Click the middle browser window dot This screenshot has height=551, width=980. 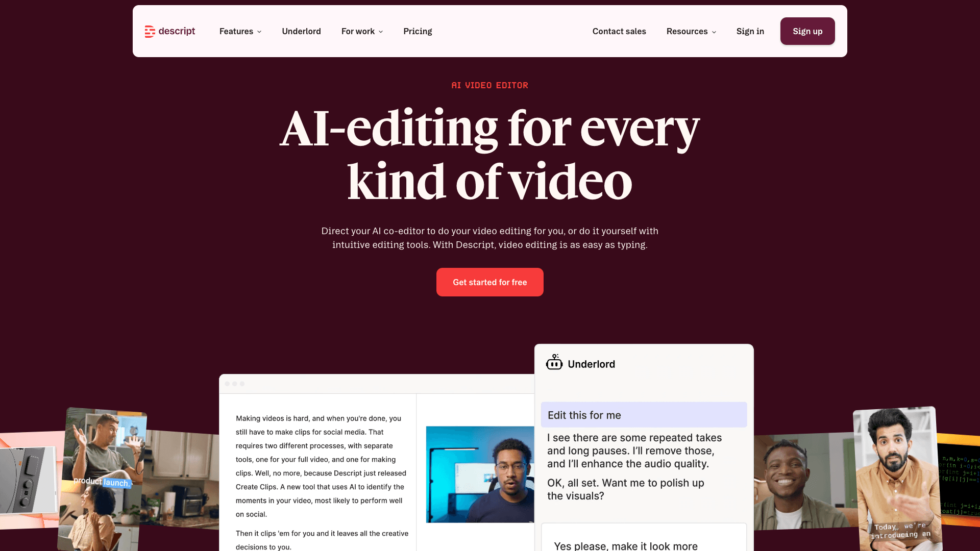pyautogui.click(x=235, y=384)
